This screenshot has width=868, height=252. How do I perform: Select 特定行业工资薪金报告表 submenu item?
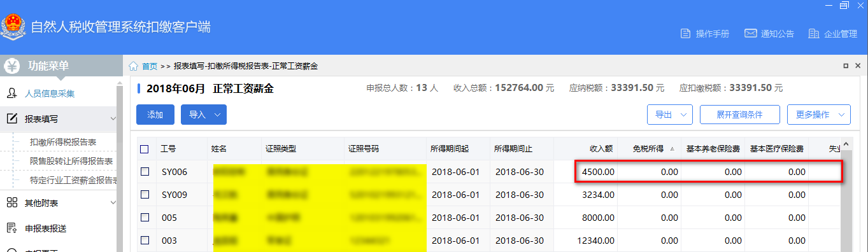coord(73,180)
